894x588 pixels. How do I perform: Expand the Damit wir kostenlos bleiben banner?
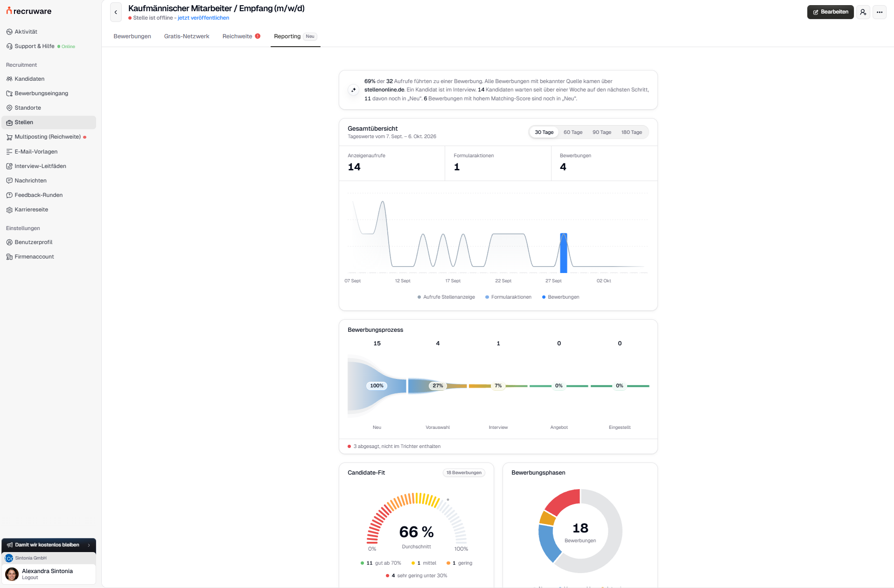(x=49, y=545)
